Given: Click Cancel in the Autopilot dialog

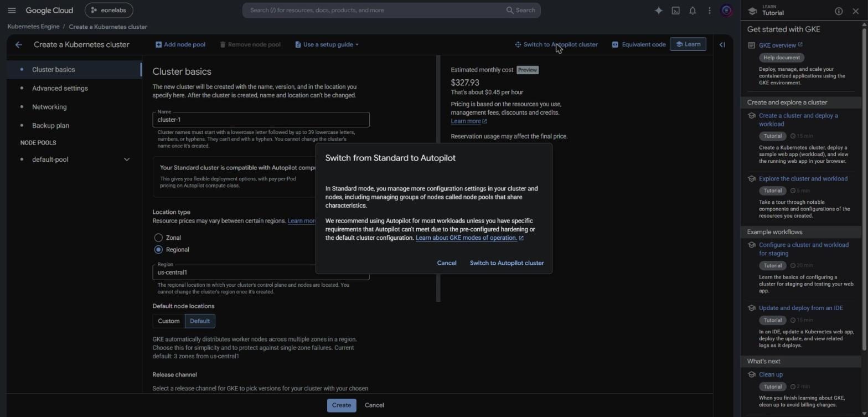Looking at the screenshot, I should tap(447, 263).
